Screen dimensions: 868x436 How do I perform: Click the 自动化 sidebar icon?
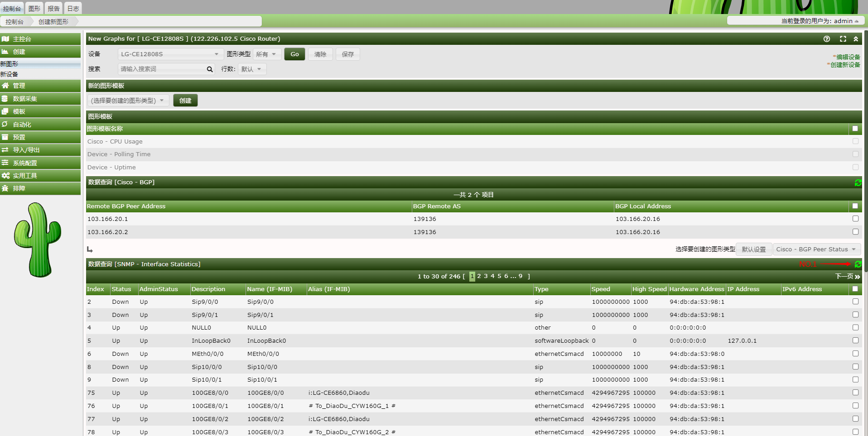coord(5,124)
